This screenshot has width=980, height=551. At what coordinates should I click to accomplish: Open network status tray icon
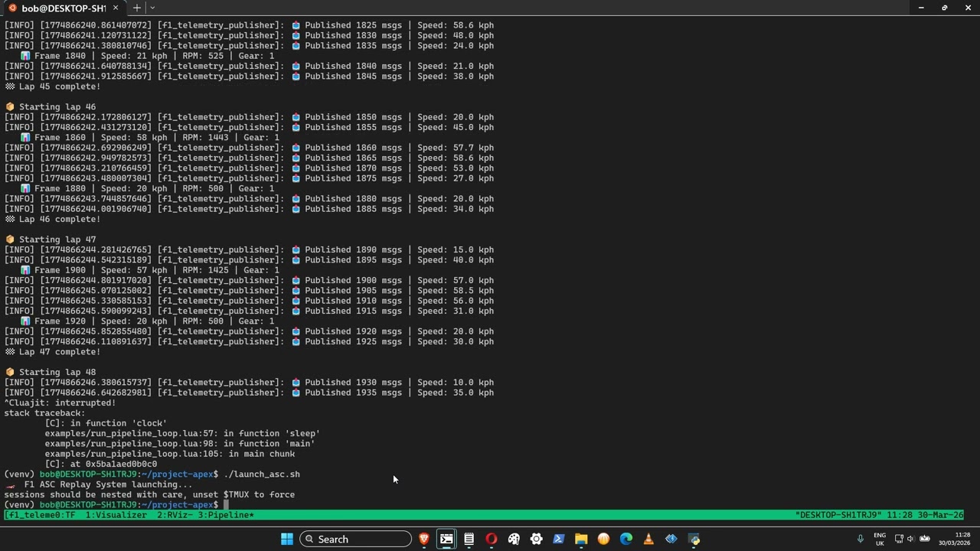point(899,539)
